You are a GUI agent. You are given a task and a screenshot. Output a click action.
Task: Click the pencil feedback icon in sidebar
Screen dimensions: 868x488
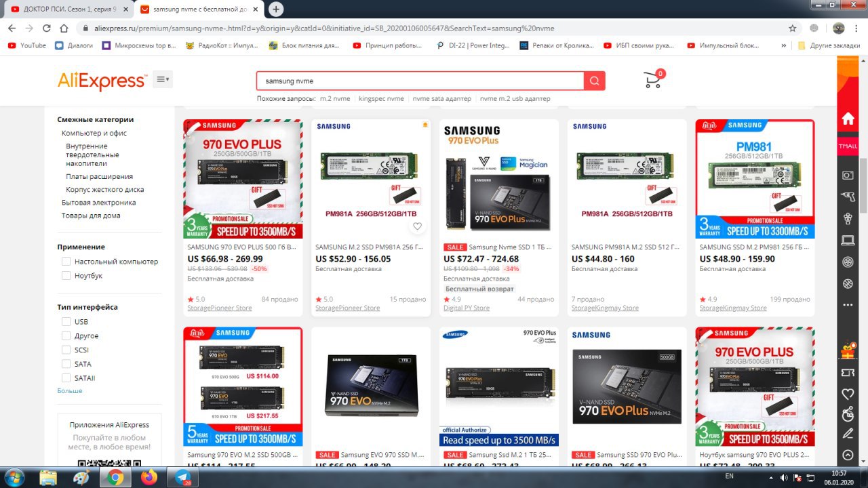(x=848, y=434)
